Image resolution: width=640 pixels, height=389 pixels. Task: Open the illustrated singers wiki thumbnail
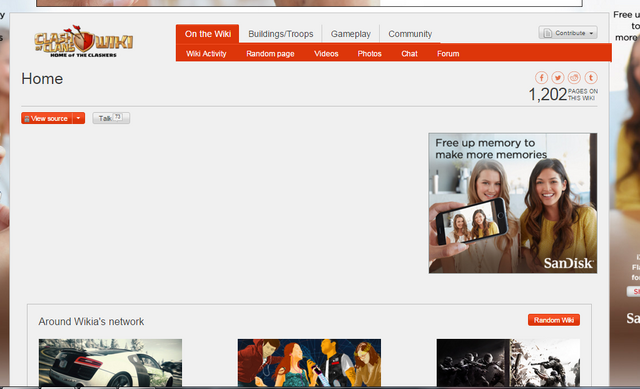309,362
